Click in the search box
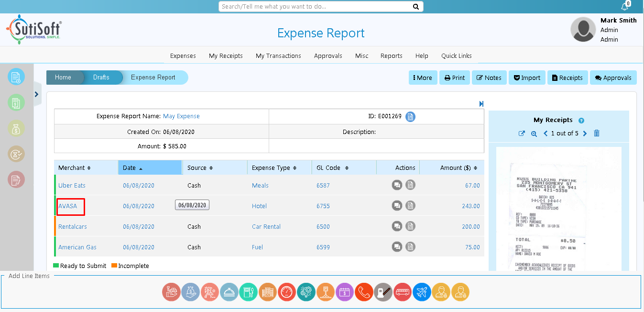This screenshot has height=312, width=644. [316, 7]
